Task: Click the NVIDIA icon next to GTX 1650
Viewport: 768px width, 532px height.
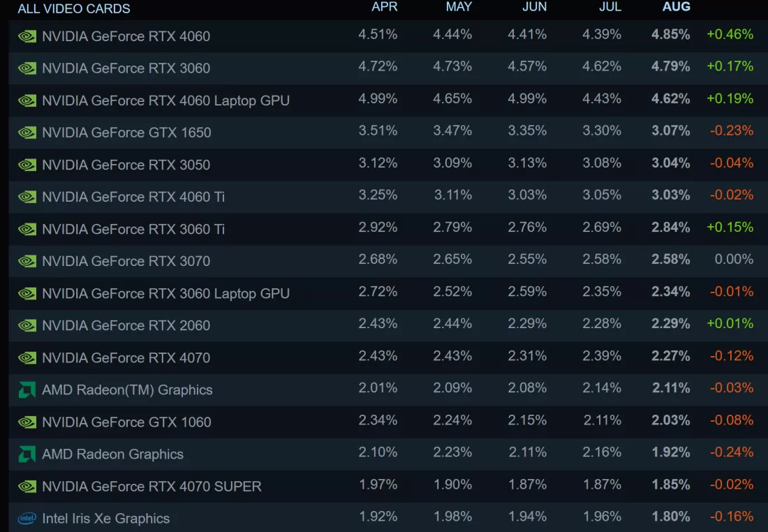Action: [27, 133]
